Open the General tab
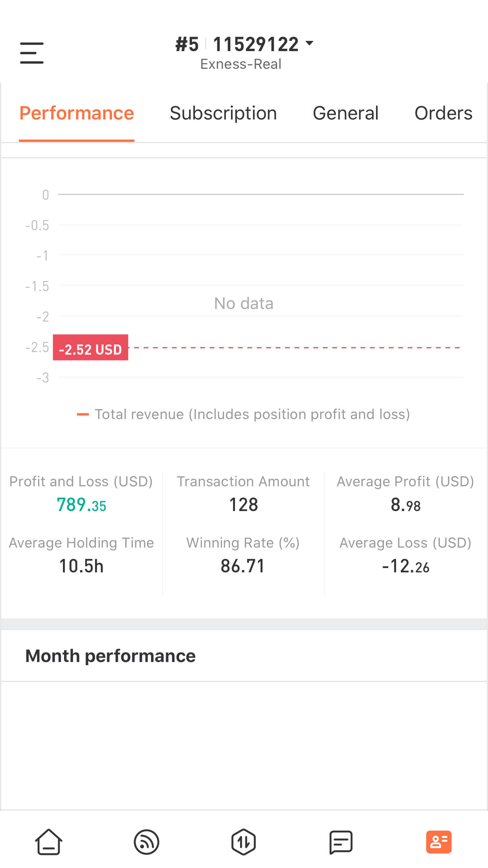Screen dimensions: 488x868 pyautogui.click(x=345, y=113)
